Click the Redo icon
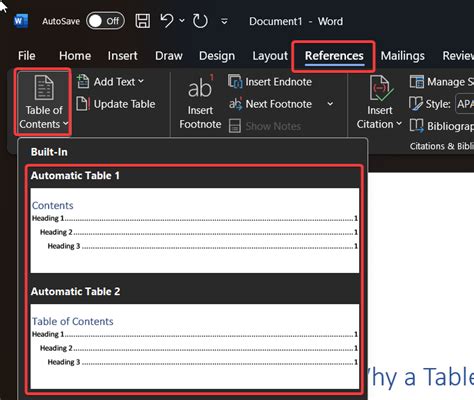 200,21
